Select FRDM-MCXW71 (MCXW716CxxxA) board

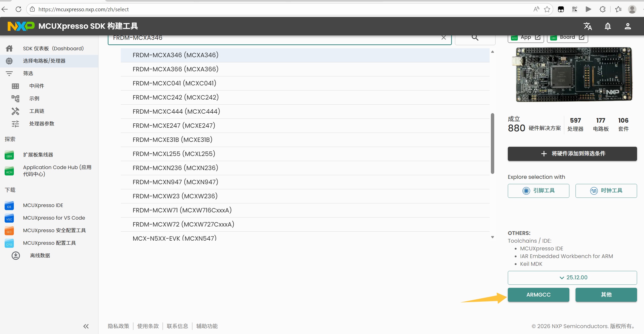point(305,210)
